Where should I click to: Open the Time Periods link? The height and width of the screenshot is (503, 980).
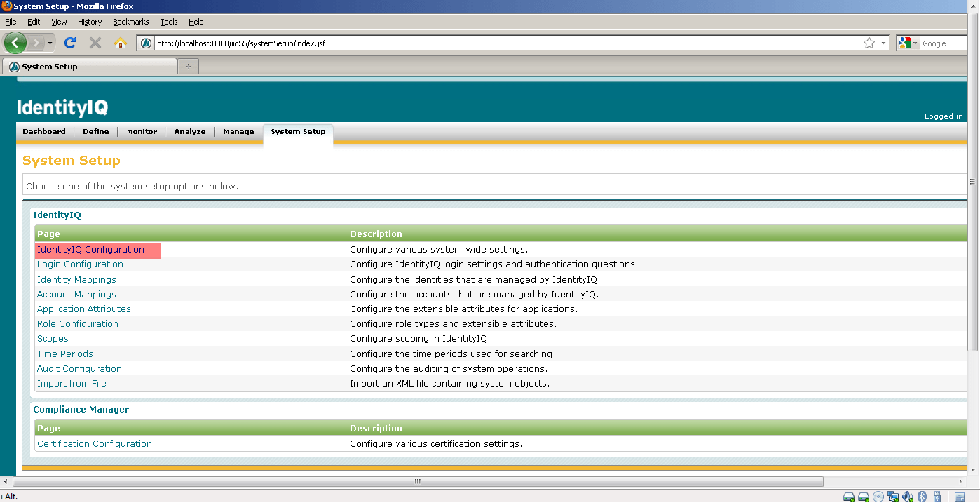click(x=65, y=354)
